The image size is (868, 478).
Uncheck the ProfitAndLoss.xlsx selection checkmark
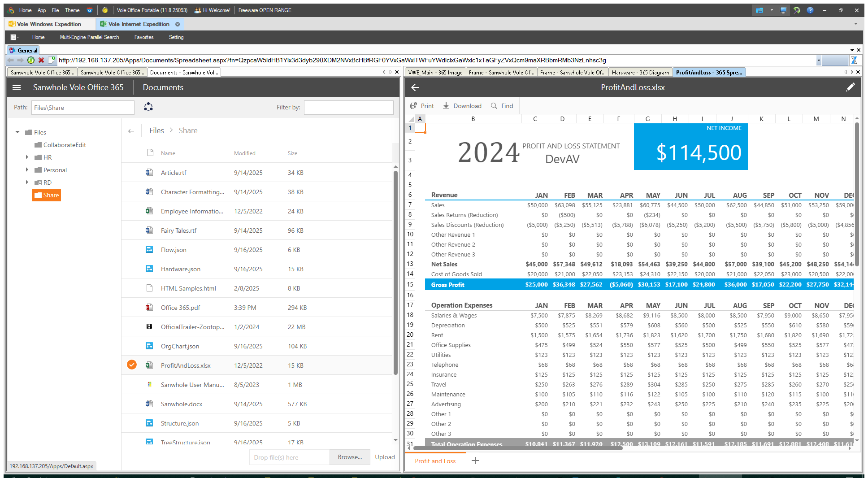click(131, 365)
